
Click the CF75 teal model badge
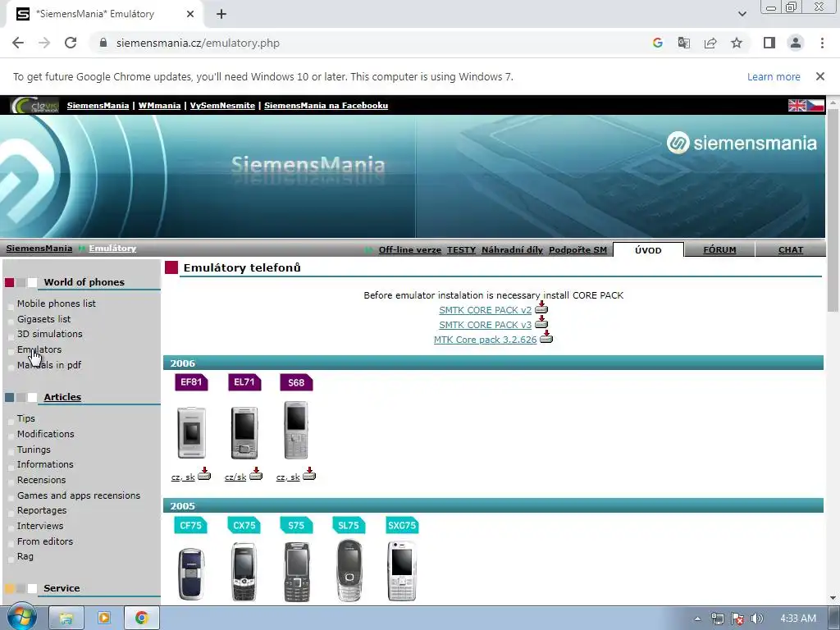[190, 526]
